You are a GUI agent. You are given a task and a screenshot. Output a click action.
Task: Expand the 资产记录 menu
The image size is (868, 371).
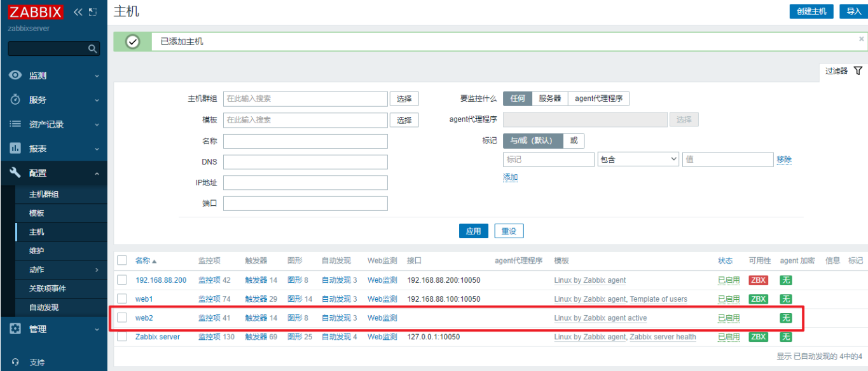(x=97, y=125)
